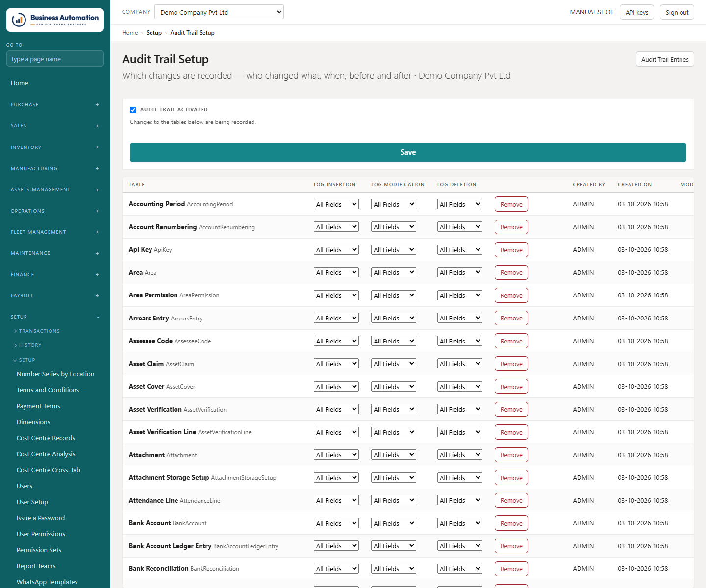This screenshot has width=706, height=588.
Task: Open Terms and Conditions page
Action: tap(48, 390)
